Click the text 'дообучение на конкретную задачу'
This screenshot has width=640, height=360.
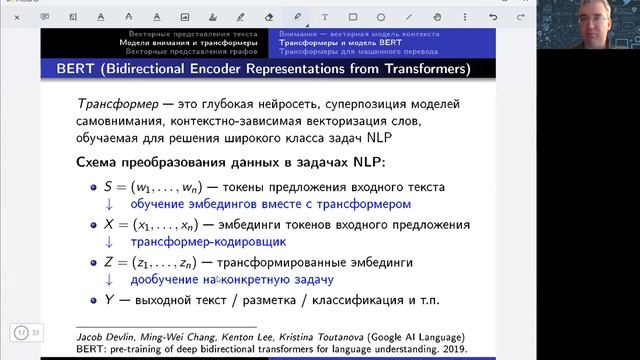pos(232,280)
